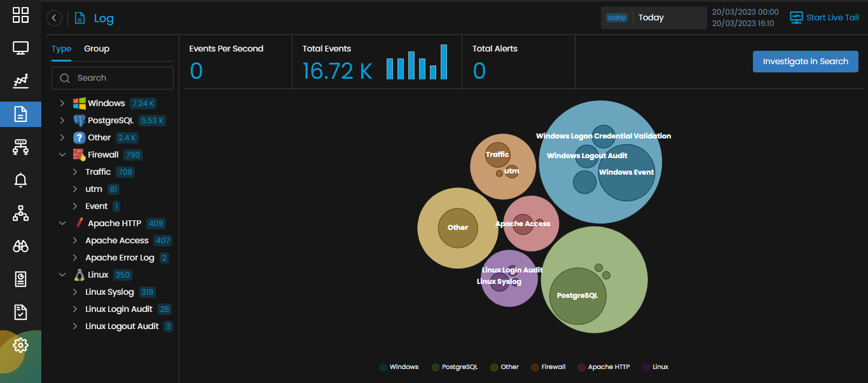Click the PostgreSQL elephant icon in tree
868x383 pixels.
[79, 120]
